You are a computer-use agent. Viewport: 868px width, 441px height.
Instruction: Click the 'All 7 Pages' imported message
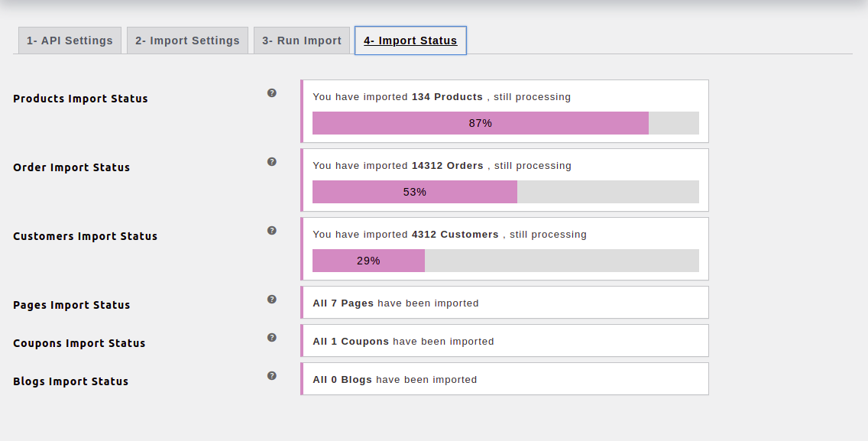coord(396,303)
